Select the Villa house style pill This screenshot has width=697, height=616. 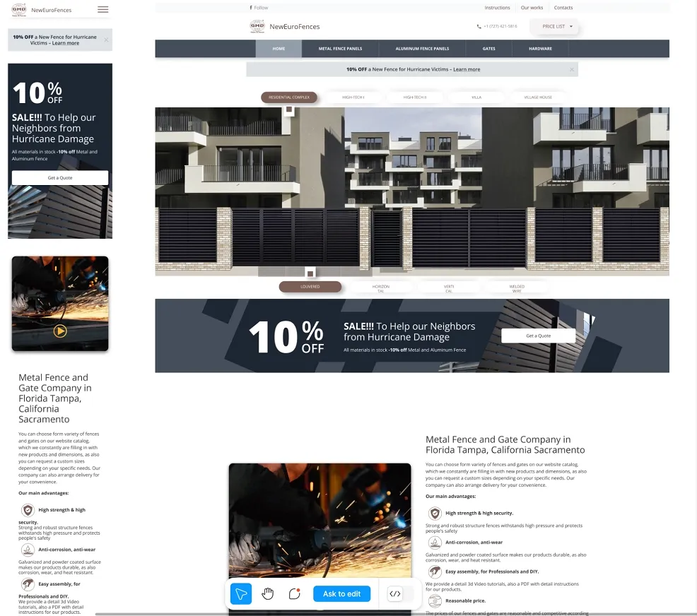coord(476,97)
